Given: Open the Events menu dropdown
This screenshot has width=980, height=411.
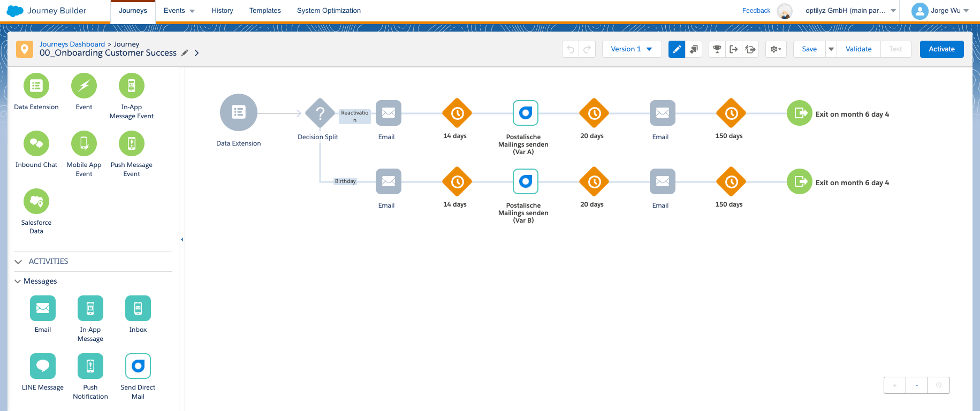Looking at the screenshot, I should (179, 11).
